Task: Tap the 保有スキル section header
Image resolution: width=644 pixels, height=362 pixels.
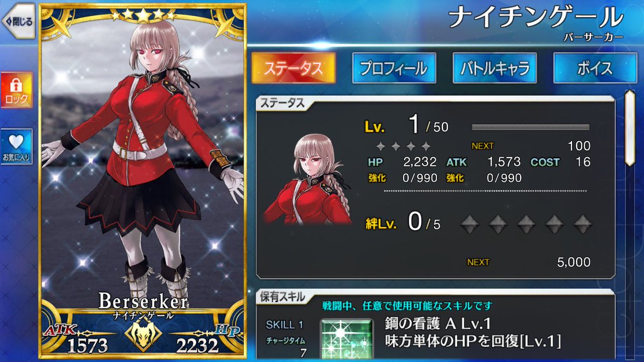Action: tap(283, 297)
